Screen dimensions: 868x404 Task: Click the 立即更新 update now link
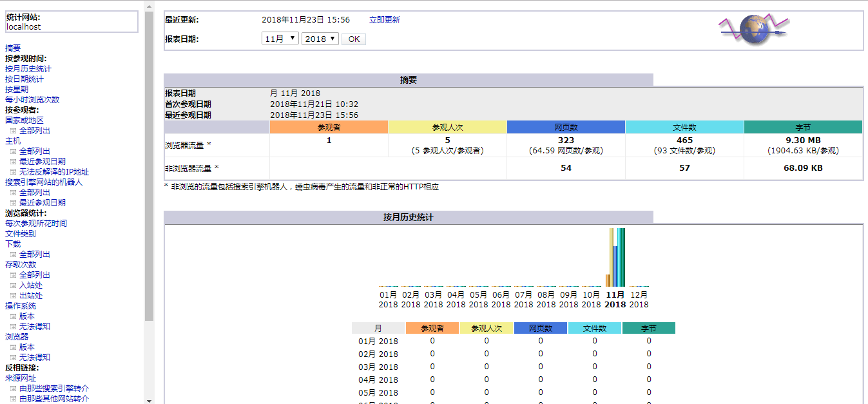pyautogui.click(x=385, y=20)
